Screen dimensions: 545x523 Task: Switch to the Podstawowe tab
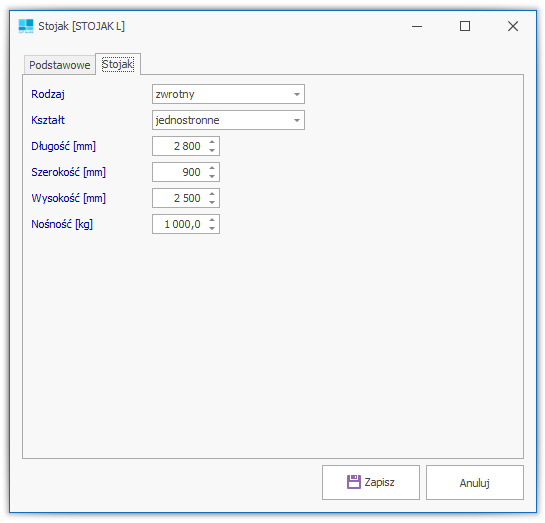click(x=59, y=65)
